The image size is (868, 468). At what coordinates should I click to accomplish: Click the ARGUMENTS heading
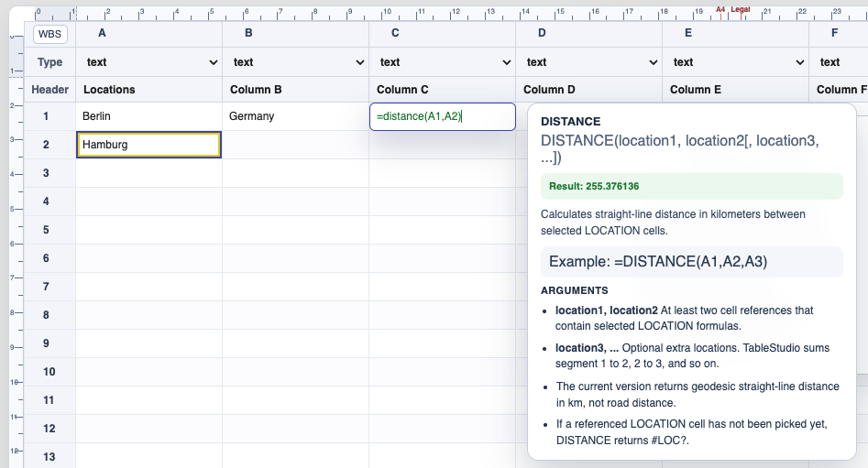575,290
